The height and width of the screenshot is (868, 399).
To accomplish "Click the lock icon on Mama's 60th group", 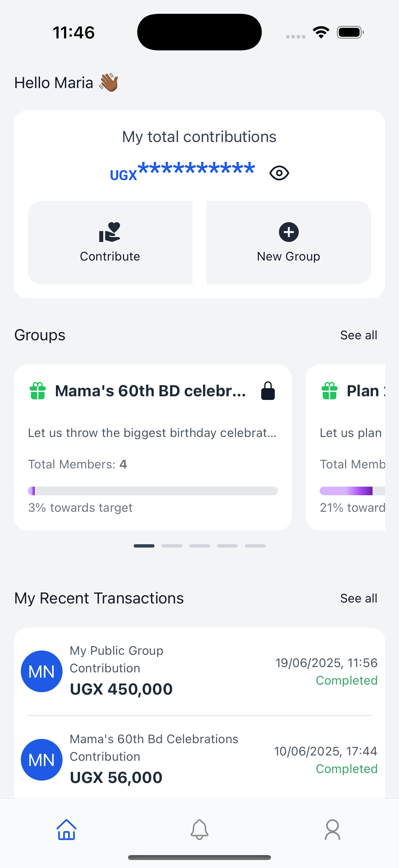I will click(x=268, y=391).
